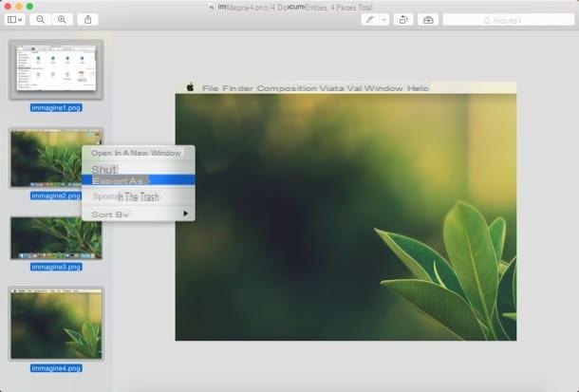The height and width of the screenshot is (392, 579).
Task: Click Composition in displayed image menubar
Action: (x=287, y=88)
